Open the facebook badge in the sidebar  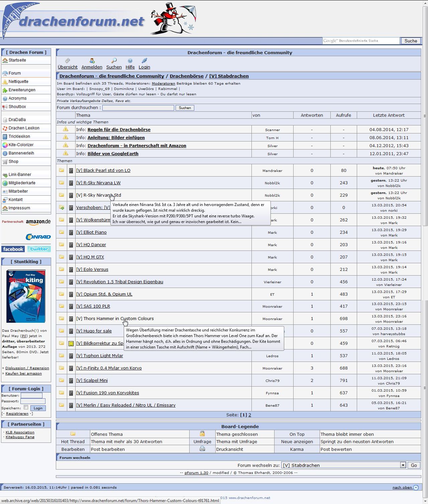pos(13,249)
